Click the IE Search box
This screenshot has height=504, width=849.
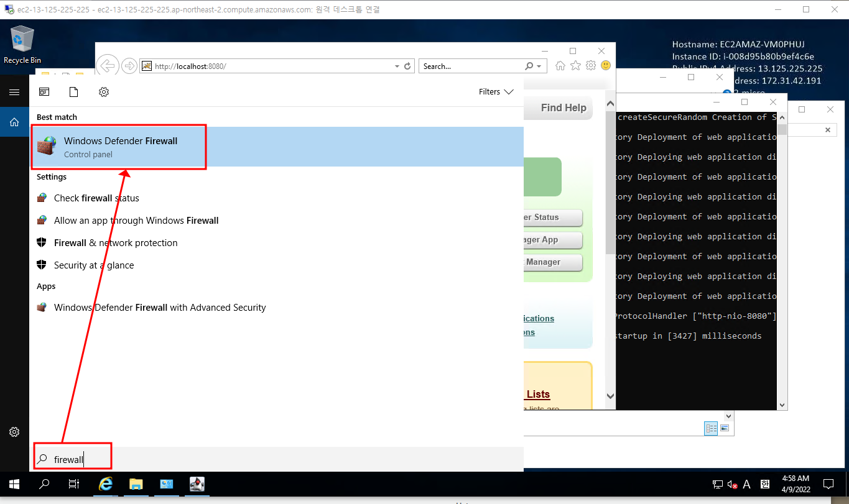(471, 66)
